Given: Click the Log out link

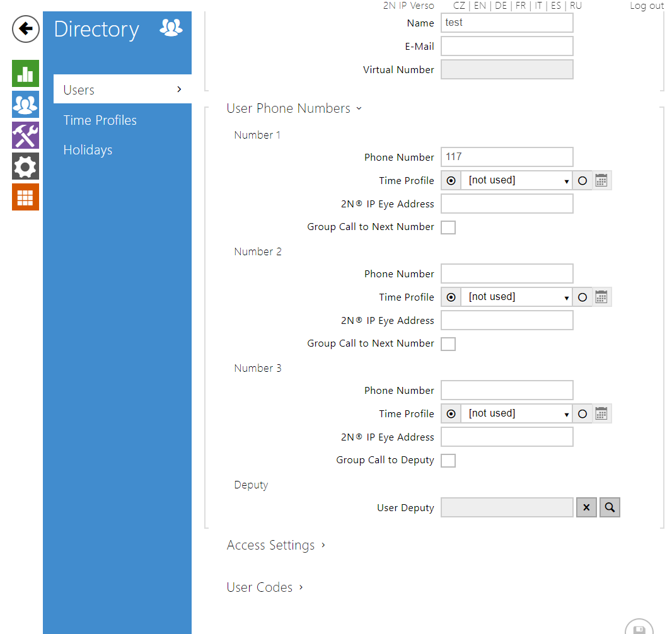Looking at the screenshot, I should 647,6.
